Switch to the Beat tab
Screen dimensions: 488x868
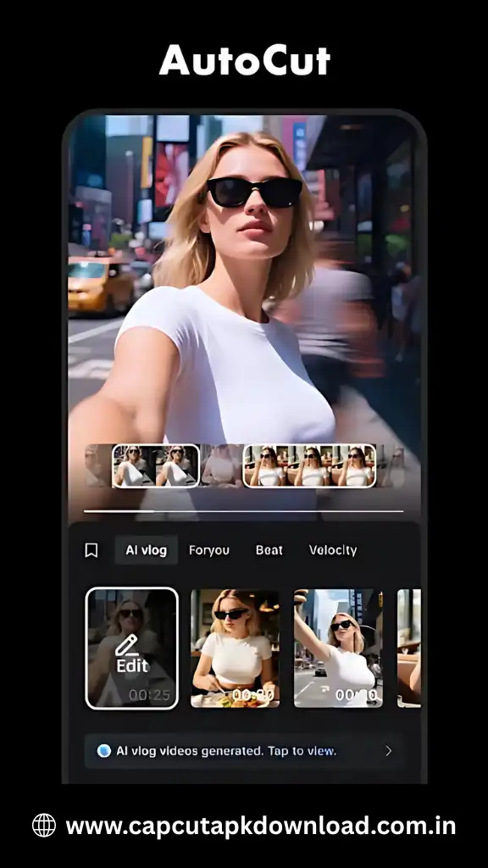click(x=269, y=550)
